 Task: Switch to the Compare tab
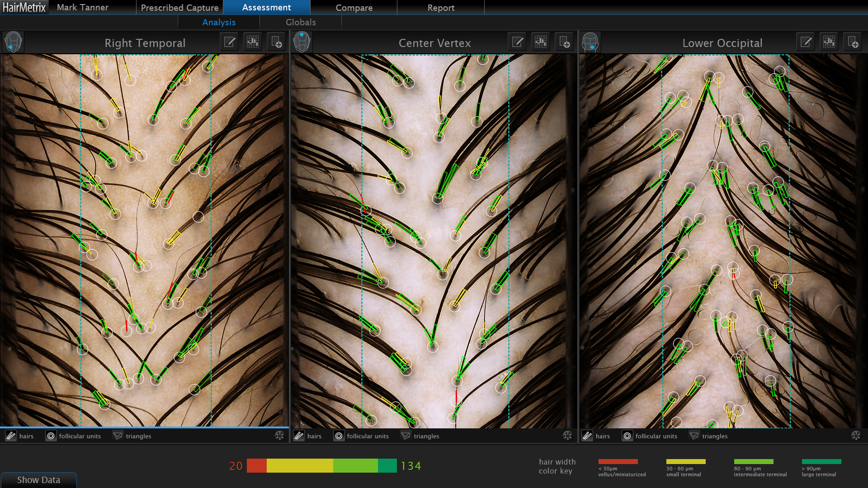354,7
